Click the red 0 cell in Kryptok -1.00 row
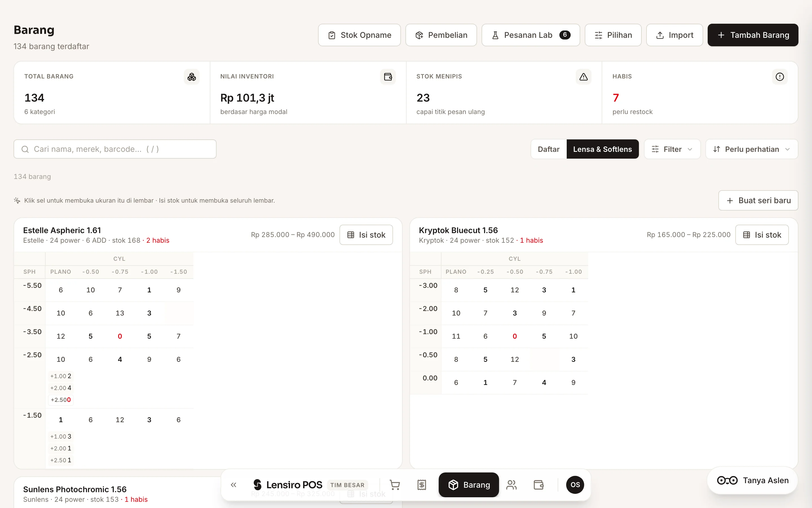 tap(515, 336)
